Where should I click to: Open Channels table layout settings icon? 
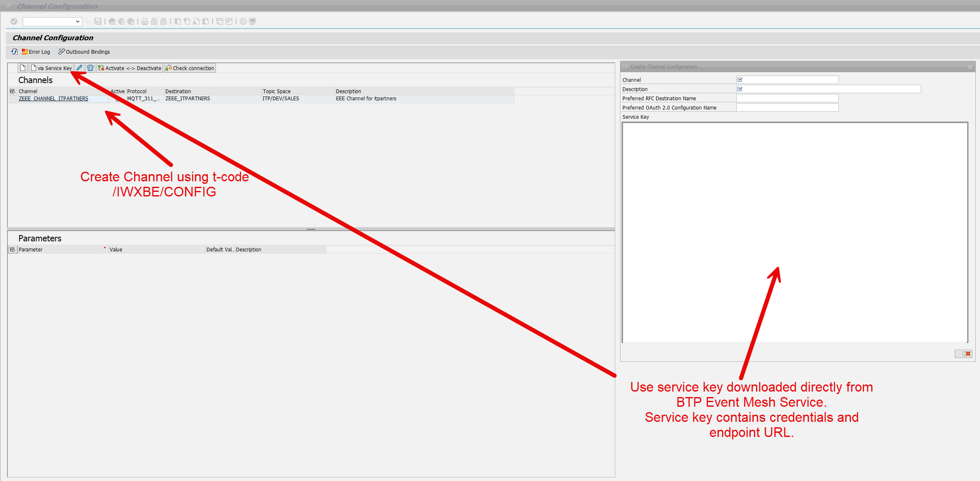pyautogui.click(x=13, y=91)
